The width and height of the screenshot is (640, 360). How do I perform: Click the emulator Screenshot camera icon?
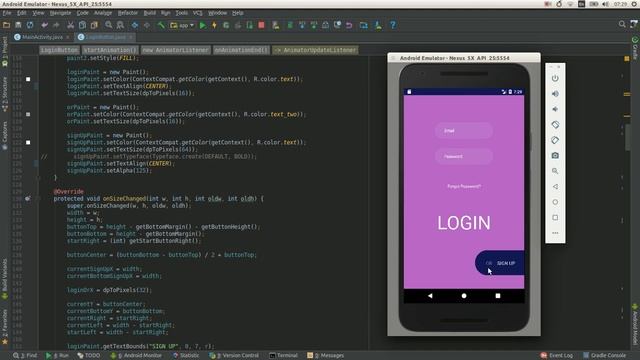(555, 156)
